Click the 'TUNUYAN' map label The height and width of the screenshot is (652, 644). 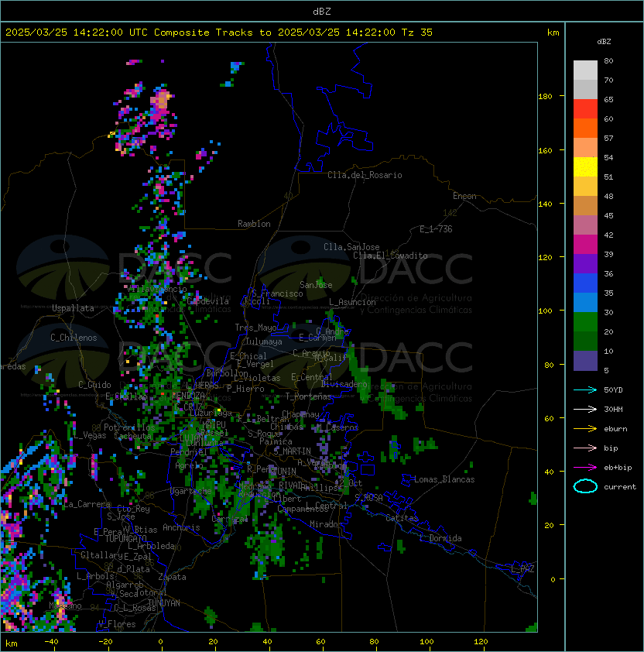[164, 603]
